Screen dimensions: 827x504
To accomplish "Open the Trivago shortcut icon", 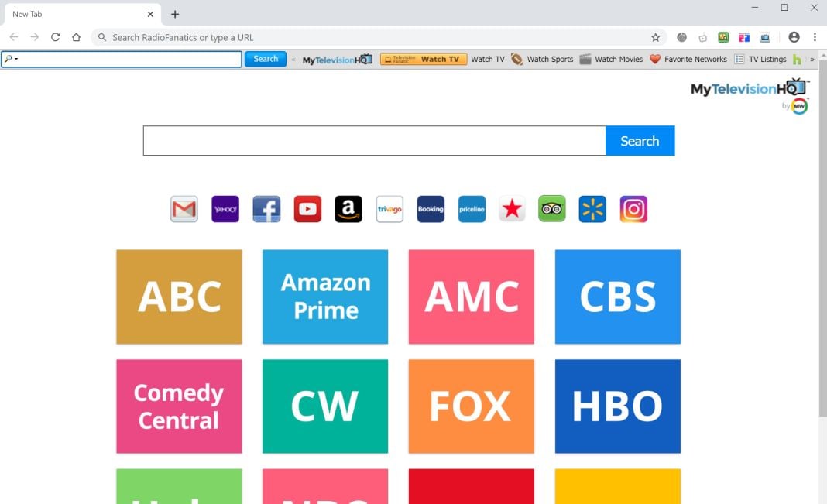I will click(x=389, y=209).
